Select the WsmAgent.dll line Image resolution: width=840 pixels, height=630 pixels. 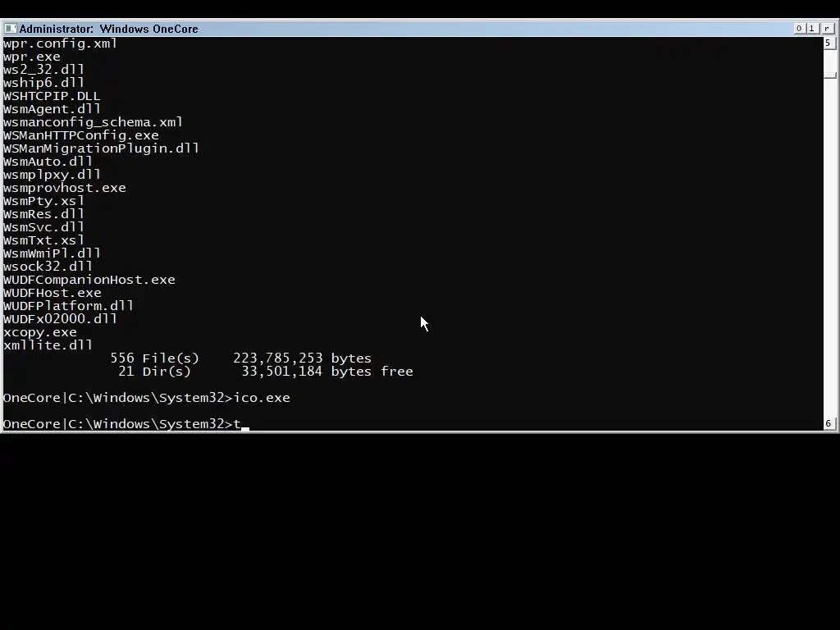pos(52,109)
